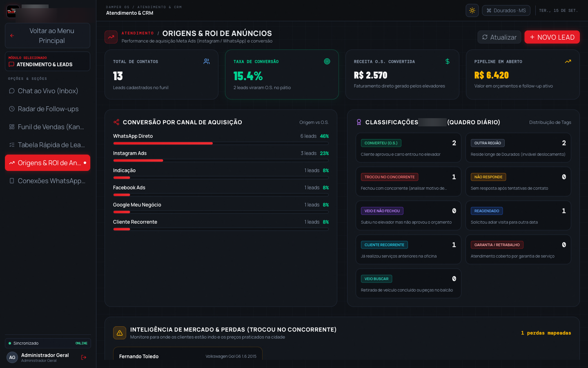The width and height of the screenshot is (588, 368).
Task: Click the 'Distribuição de Tags' label
Action: [x=550, y=122]
